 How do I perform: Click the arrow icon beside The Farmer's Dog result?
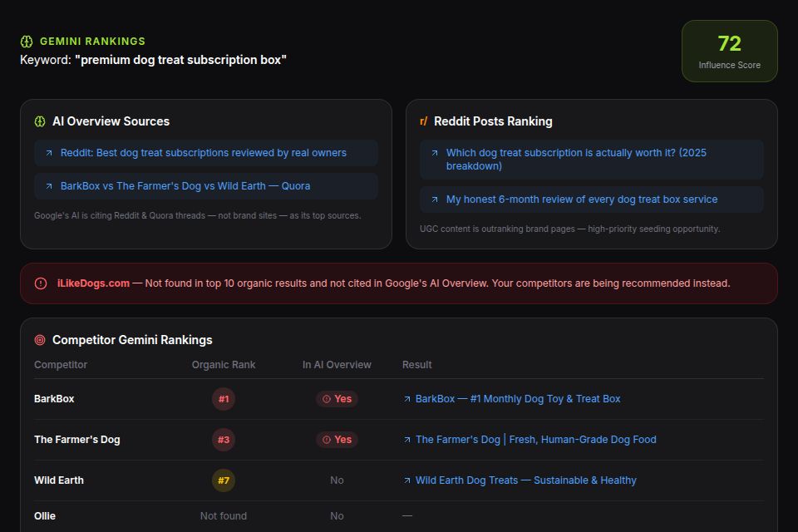pyautogui.click(x=407, y=440)
